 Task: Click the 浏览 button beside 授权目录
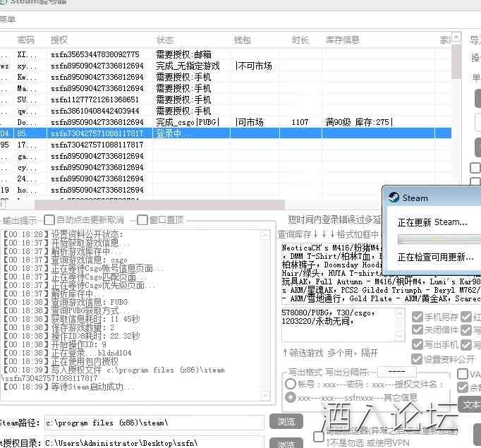[x=286, y=443]
